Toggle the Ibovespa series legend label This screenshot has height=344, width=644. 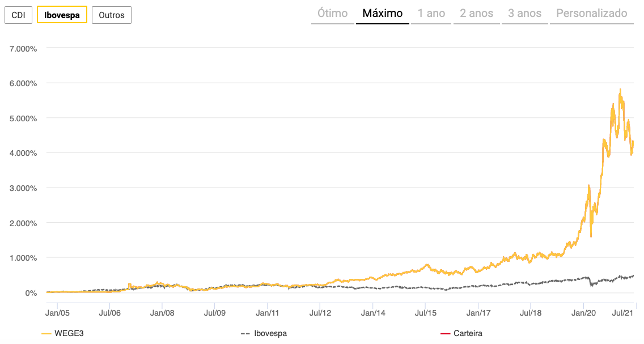click(x=271, y=334)
